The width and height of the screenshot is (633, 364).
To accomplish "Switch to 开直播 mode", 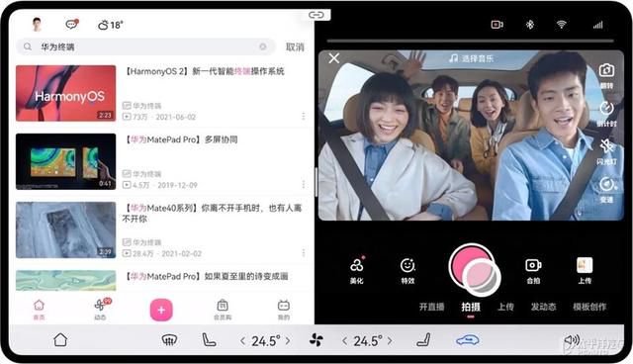I will tap(431, 307).
